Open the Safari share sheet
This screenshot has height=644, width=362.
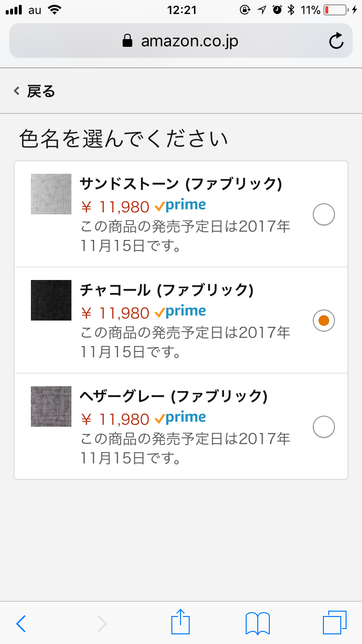[x=181, y=622]
